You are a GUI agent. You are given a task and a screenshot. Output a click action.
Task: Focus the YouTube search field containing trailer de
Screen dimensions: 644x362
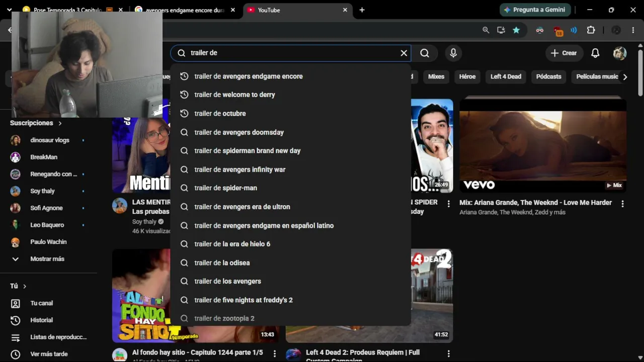pos(290,53)
